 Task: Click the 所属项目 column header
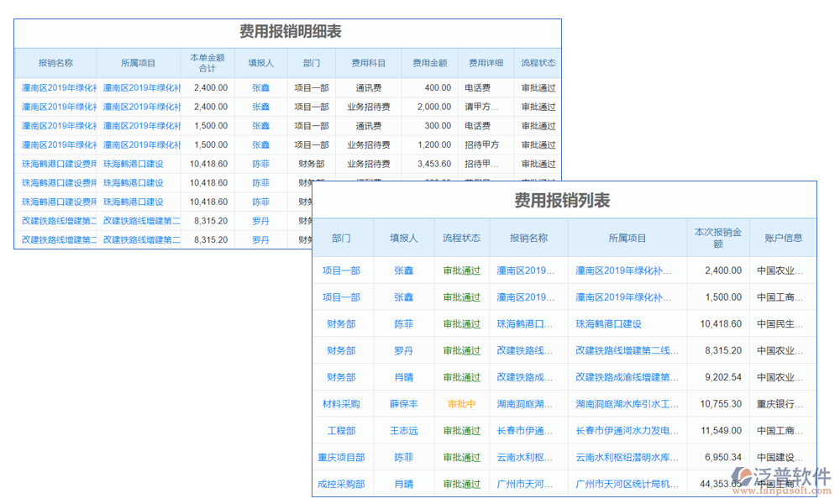(x=137, y=63)
